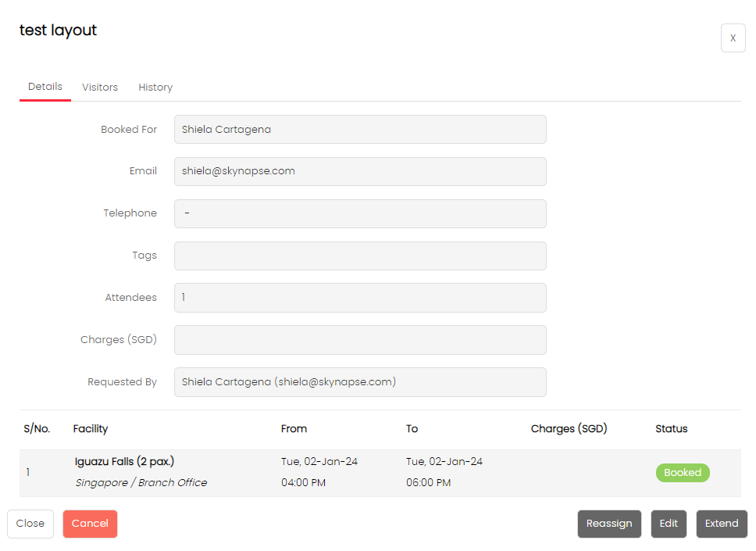Screen dimensions: 756x551
Task: Click the green Booked status badge
Action: [x=683, y=473]
